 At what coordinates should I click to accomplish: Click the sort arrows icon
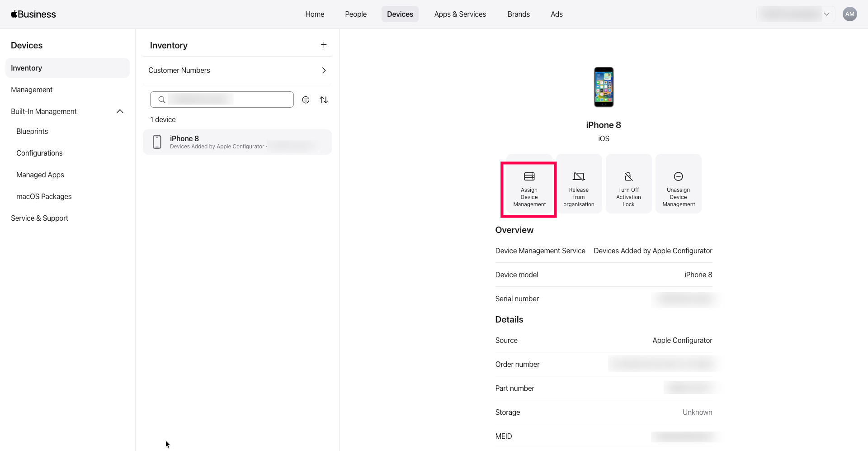coord(324,100)
